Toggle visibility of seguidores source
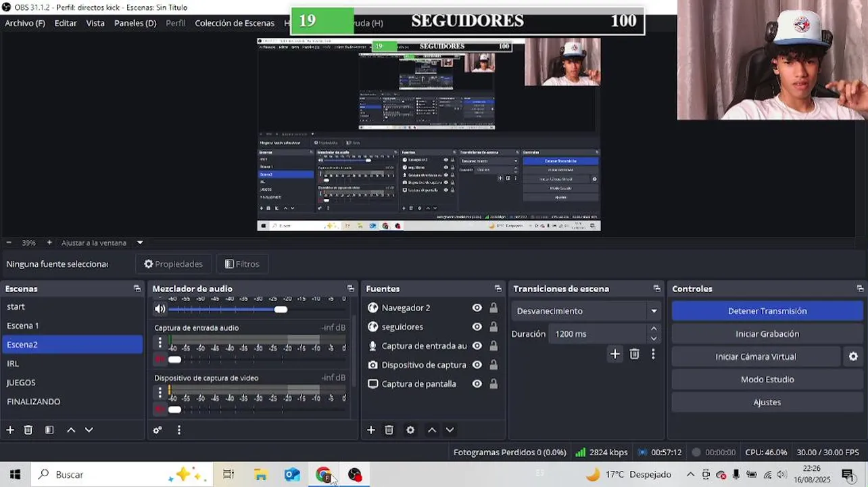The width and height of the screenshot is (868, 487). 477,327
